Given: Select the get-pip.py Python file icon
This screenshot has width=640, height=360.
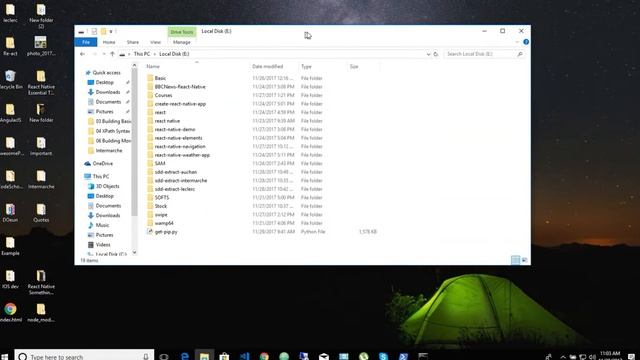Looking at the screenshot, I should (150, 231).
